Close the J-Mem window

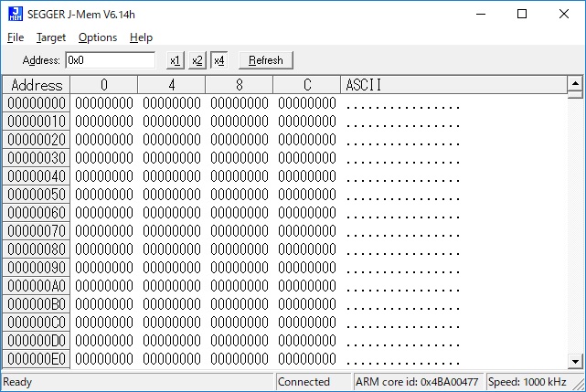click(x=563, y=15)
